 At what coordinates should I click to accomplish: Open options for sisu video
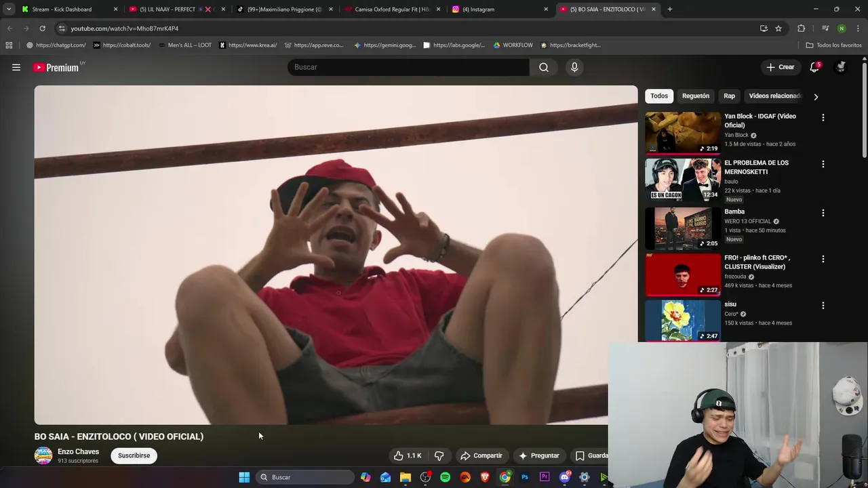click(x=823, y=306)
